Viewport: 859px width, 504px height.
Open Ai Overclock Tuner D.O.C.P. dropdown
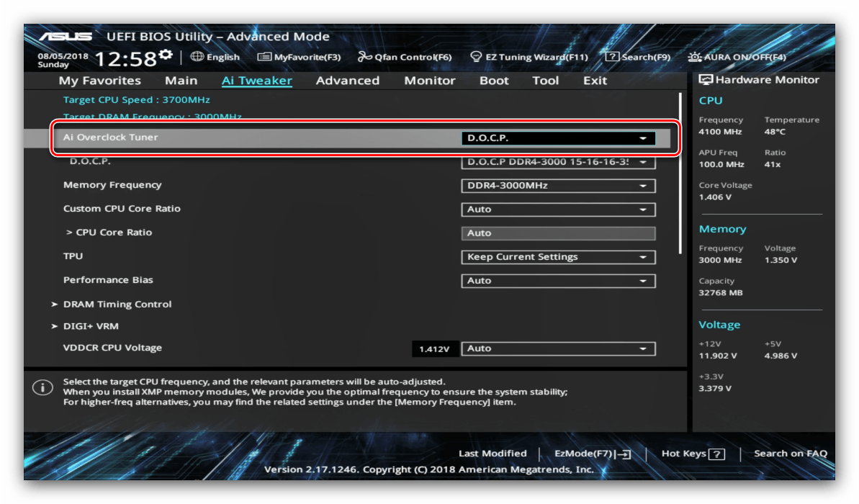coord(558,138)
